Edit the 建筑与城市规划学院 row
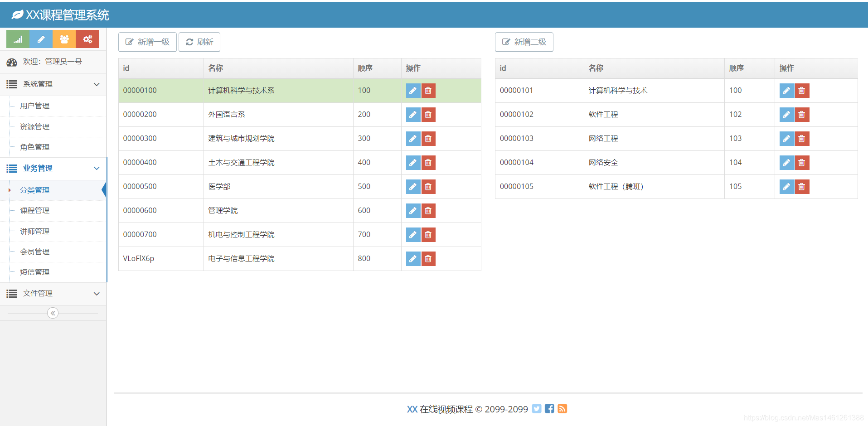Image resolution: width=868 pixels, height=426 pixels. 413,139
